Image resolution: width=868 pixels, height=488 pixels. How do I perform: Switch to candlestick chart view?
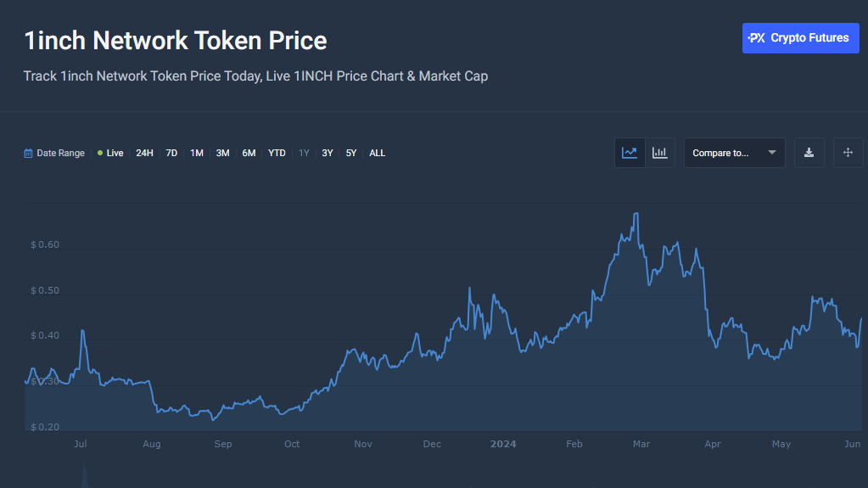(x=659, y=153)
